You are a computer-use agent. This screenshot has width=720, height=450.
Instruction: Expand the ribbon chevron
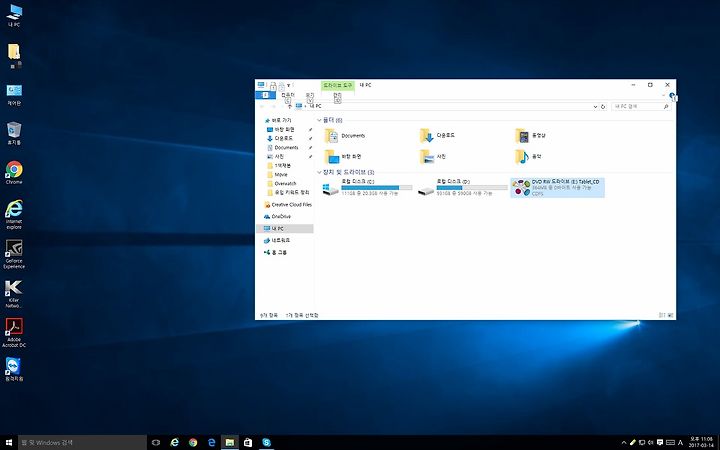point(664,96)
